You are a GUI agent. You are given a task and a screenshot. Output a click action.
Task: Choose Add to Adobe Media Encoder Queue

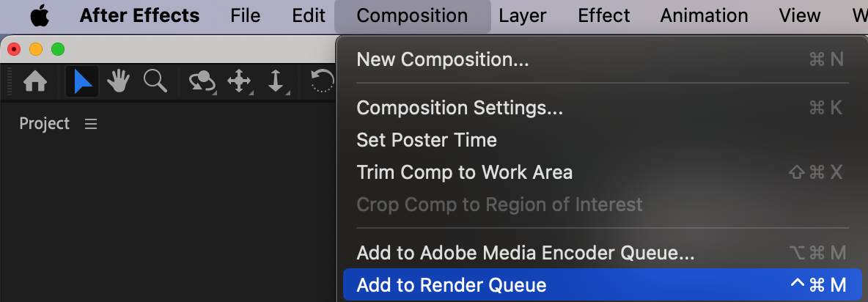(525, 253)
